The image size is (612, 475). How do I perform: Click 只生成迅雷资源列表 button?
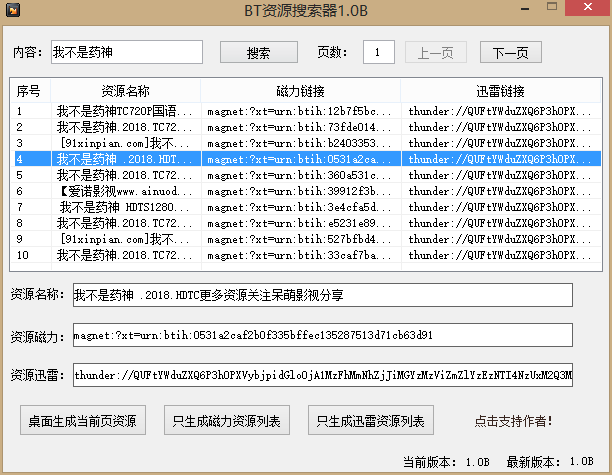tap(371, 420)
